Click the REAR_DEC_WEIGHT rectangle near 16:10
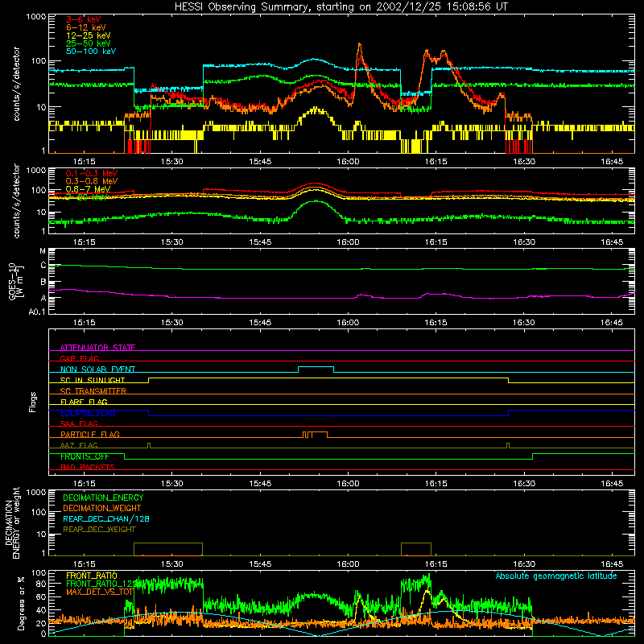The image size is (644, 644). click(x=416, y=549)
